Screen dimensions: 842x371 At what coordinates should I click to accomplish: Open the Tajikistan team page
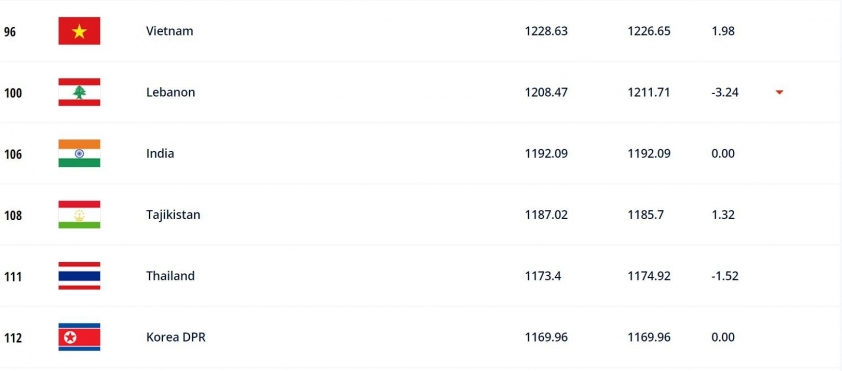(x=173, y=215)
